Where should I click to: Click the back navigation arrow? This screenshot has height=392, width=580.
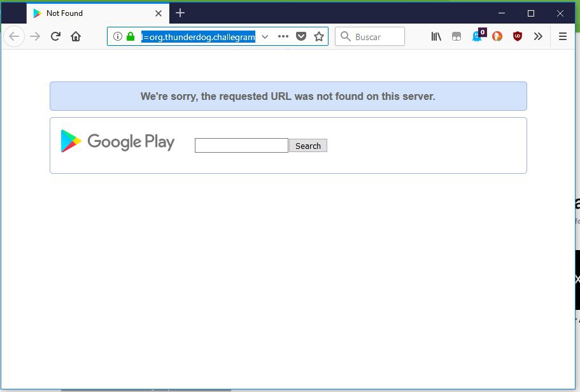coord(14,37)
